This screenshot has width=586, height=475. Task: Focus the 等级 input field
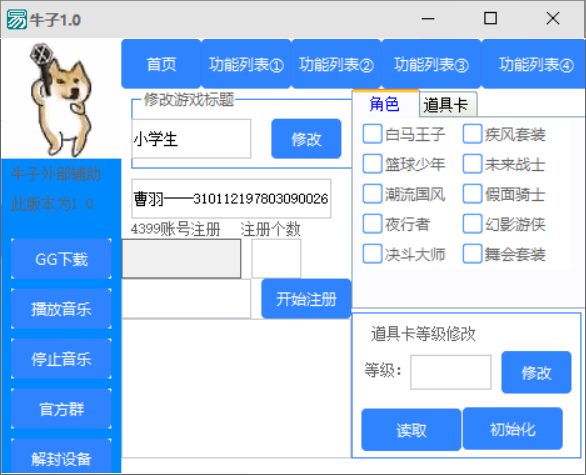point(451,372)
